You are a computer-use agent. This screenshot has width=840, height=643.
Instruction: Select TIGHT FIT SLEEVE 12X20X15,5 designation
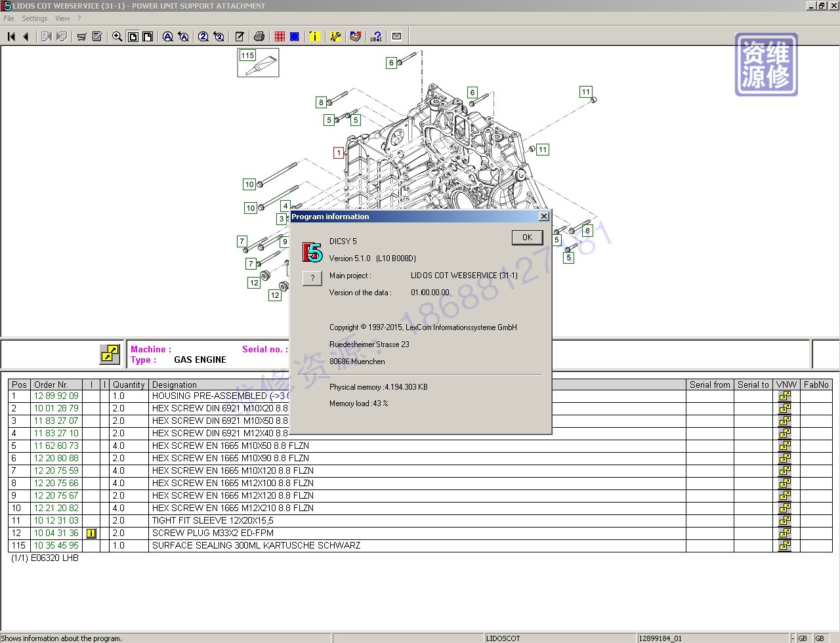pos(213,521)
